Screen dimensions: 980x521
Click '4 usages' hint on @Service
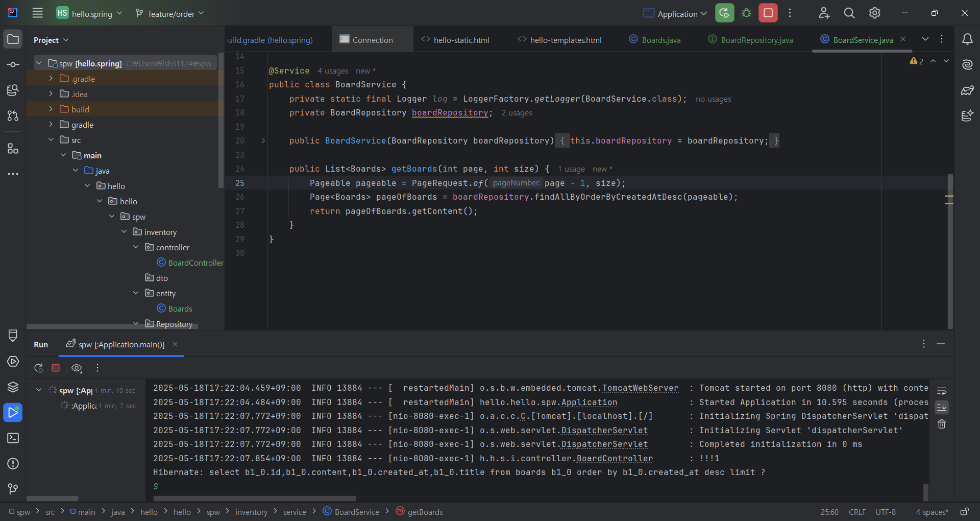(333, 71)
